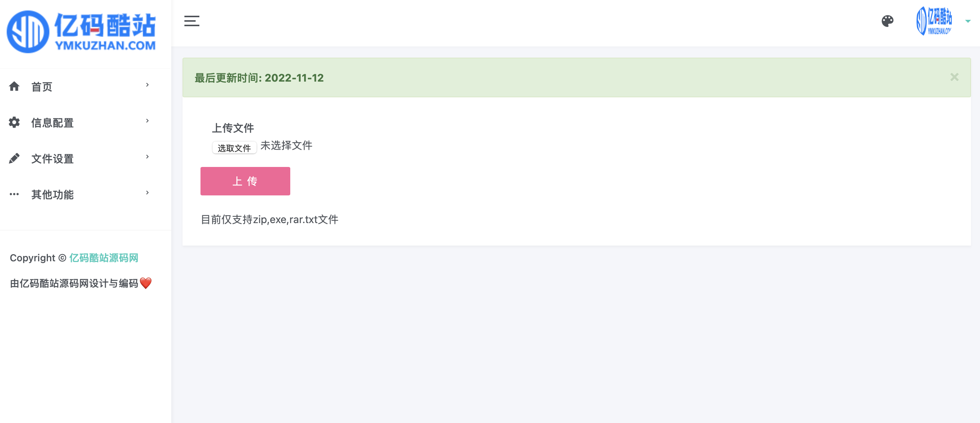Toggle the hamburger sidebar menu icon
This screenshot has width=980, height=423.
point(192,21)
